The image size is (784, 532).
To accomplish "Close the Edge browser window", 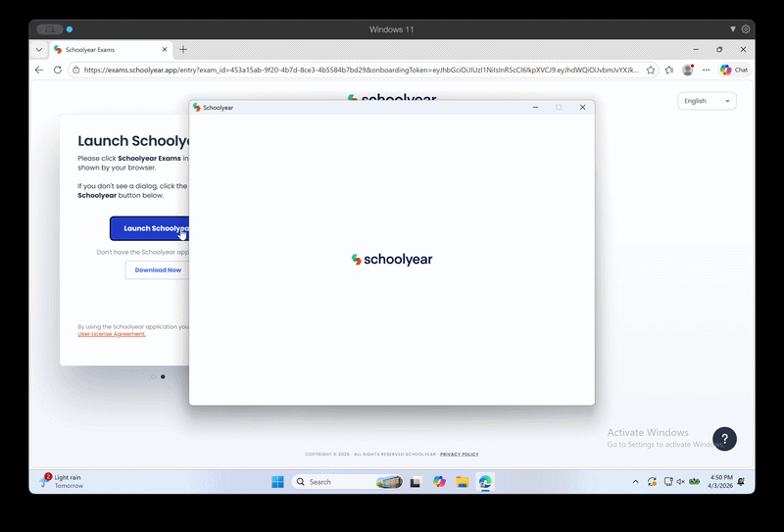I will click(743, 50).
